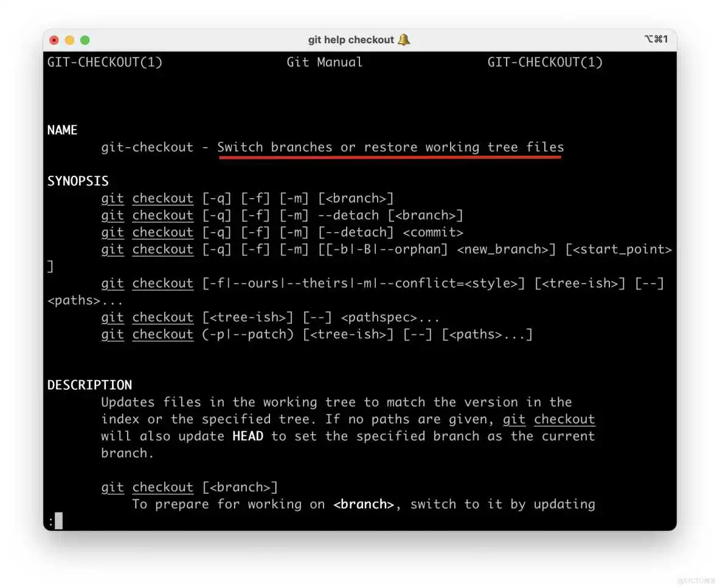Open the 'git checkout [<branch>]' link below DESCRIPTION
Image resolution: width=720 pixels, height=588 pixels.
coord(147,487)
